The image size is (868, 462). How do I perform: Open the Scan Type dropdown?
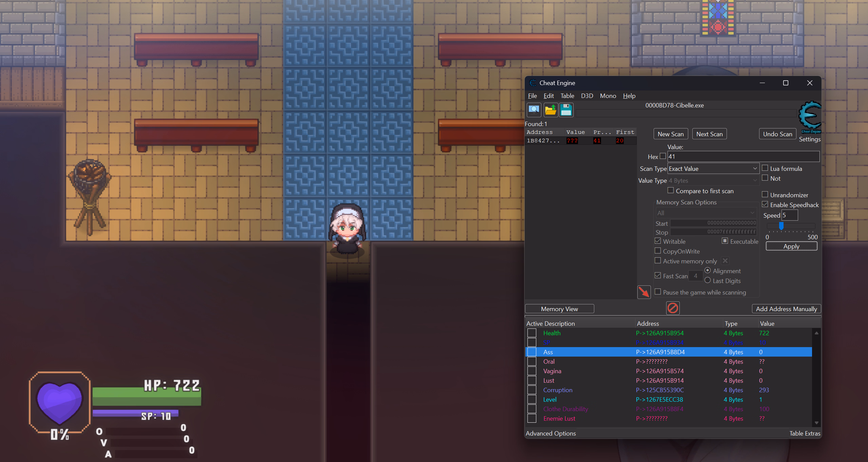pyautogui.click(x=713, y=168)
